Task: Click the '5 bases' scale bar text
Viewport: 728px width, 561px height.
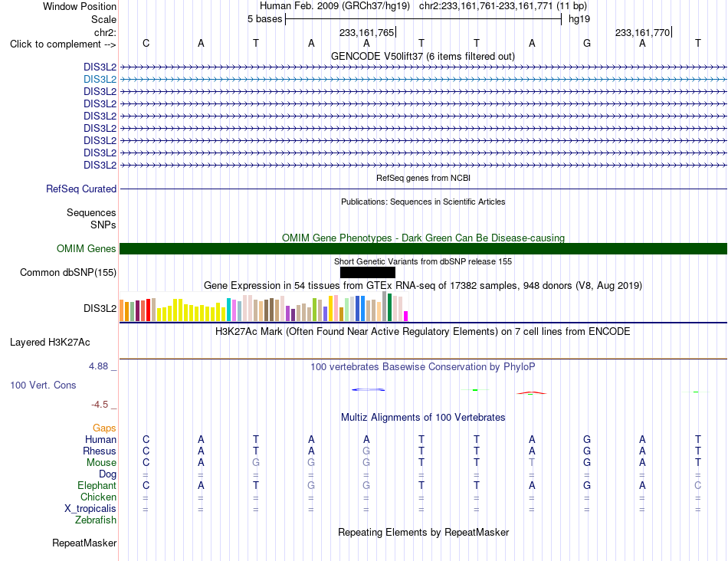Action: [x=264, y=19]
